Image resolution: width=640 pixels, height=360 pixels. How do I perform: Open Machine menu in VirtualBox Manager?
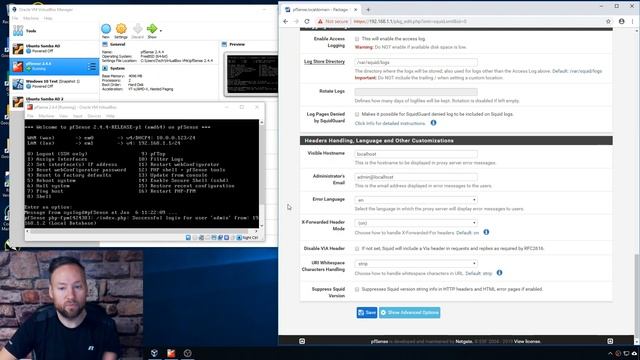tap(31, 18)
